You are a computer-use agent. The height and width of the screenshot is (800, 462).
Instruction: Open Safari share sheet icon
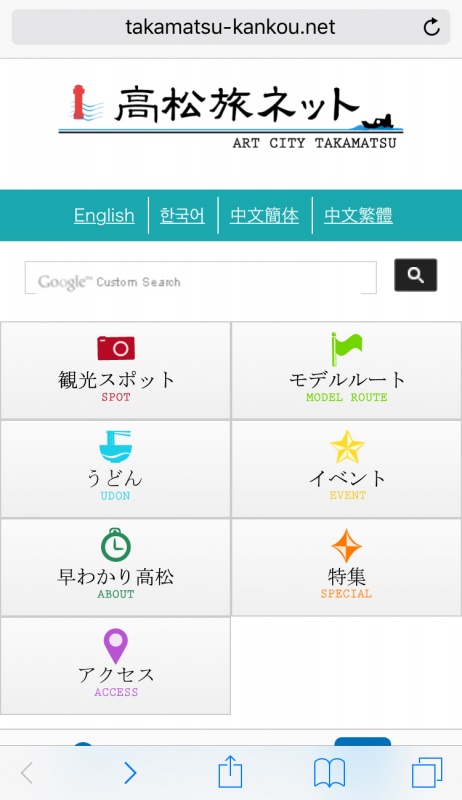230,772
